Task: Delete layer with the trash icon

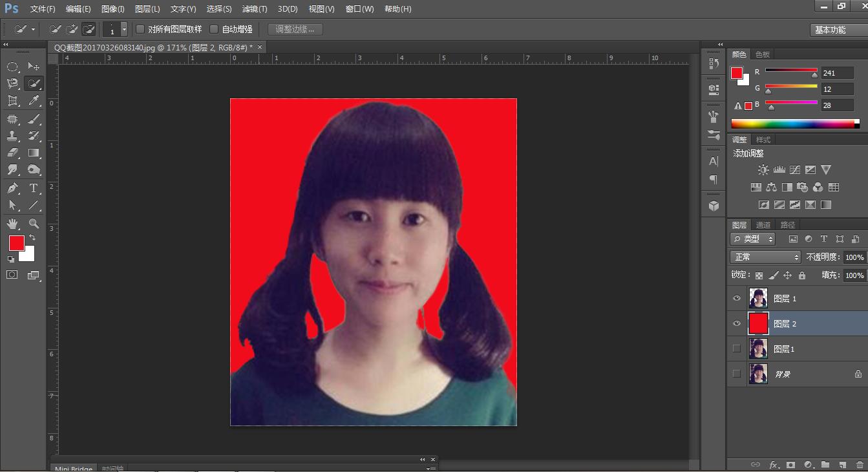Action: pos(859,464)
